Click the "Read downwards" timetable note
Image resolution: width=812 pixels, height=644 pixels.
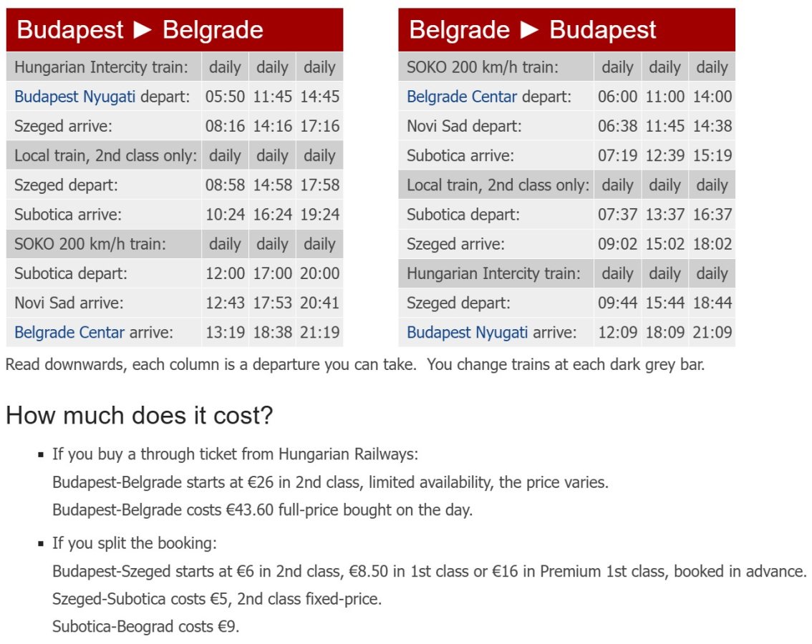[x=354, y=364]
